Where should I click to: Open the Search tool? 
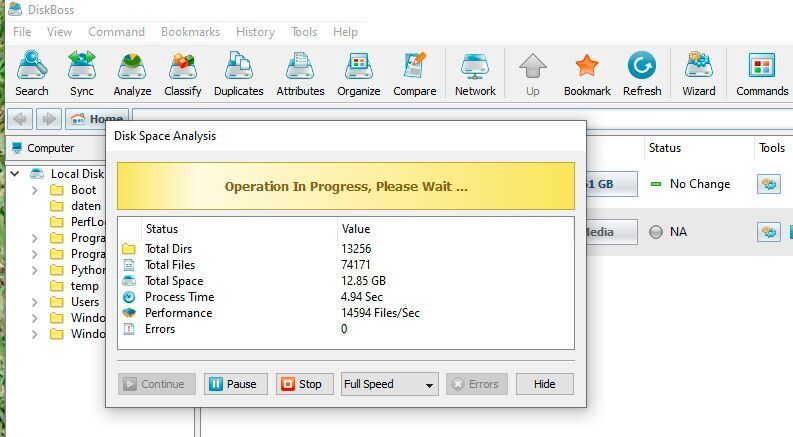tap(31, 74)
